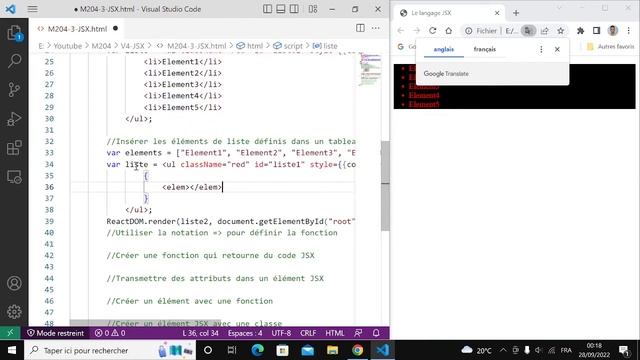Viewport: 640px width, 360px height.
Task: Change language mode via HTML indicator
Action: (x=335, y=333)
